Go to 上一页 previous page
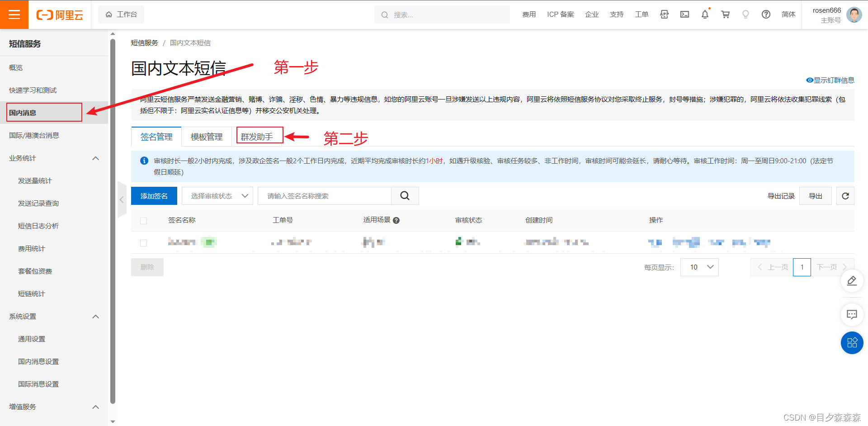The height and width of the screenshot is (426, 868). click(772, 267)
